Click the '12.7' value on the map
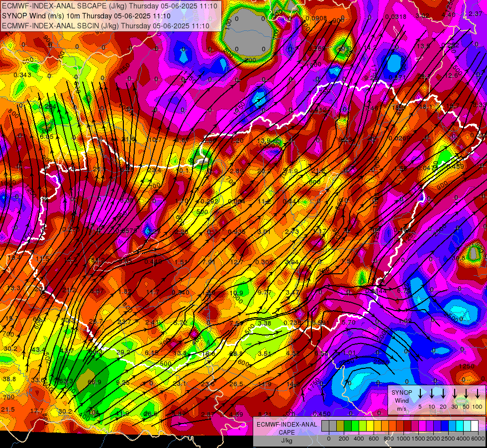 click(237, 262)
